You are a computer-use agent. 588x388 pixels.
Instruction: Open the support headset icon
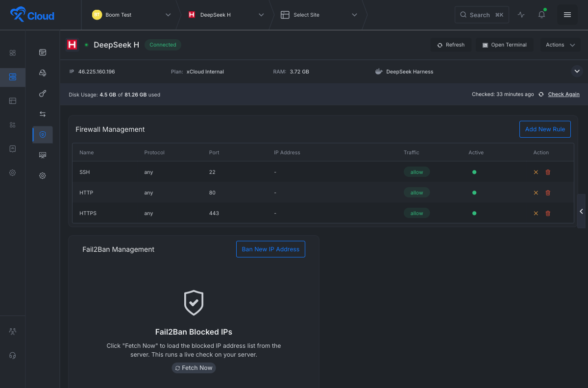(13, 356)
